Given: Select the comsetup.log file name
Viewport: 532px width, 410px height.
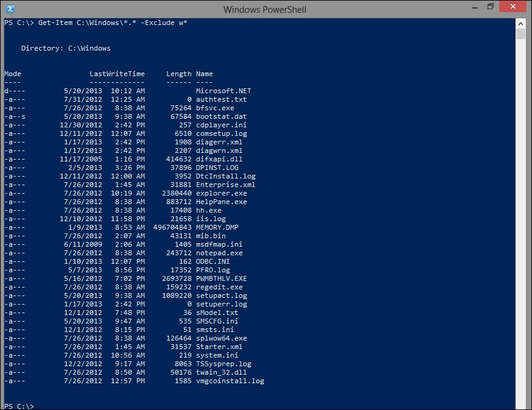Looking at the screenshot, I should click(x=222, y=133).
